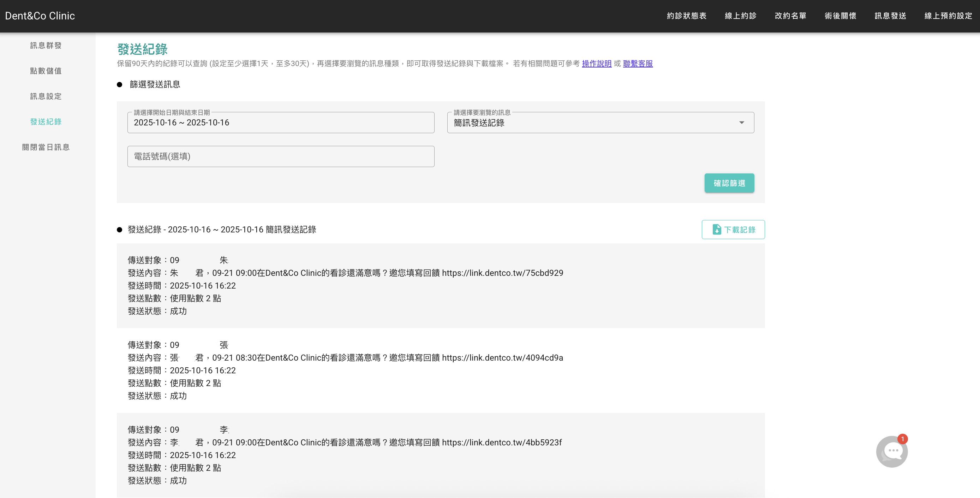
Task: Click the file download icon in 下載記錄 button
Action: click(717, 230)
